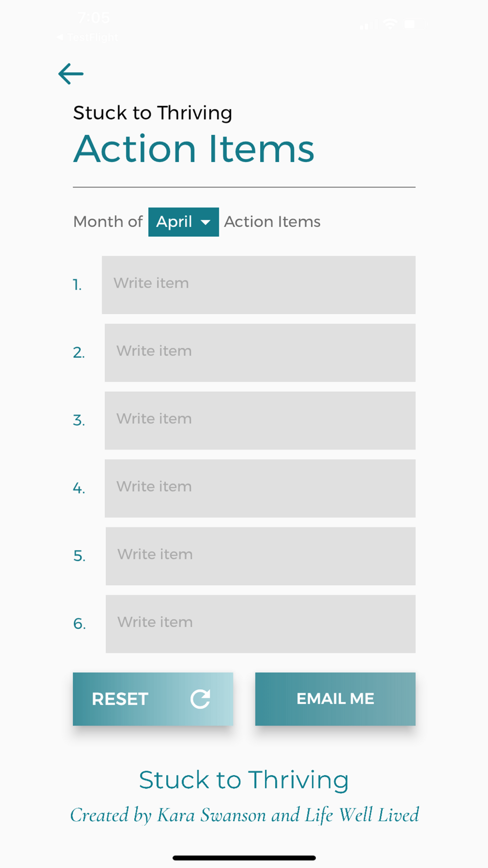488x868 pixels.
Task: Tap the dropdown caret beside April
Action: [x=205, y=223]
